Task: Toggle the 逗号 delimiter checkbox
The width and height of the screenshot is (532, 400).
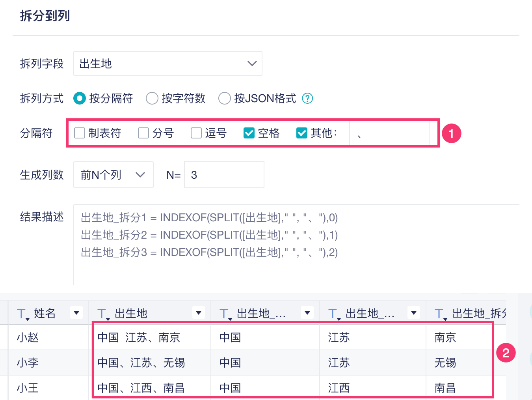Action: [196, 133]
